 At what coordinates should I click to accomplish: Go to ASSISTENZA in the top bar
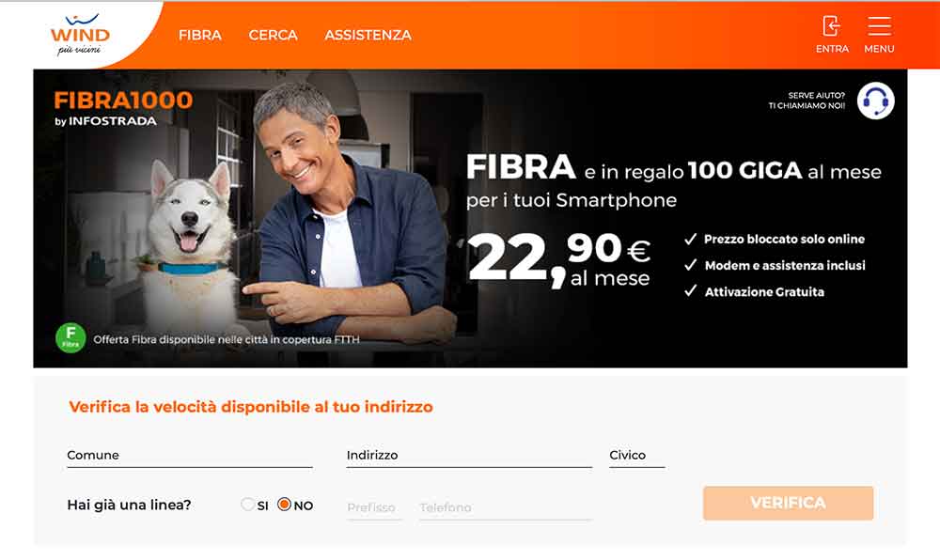coord(368,36)
